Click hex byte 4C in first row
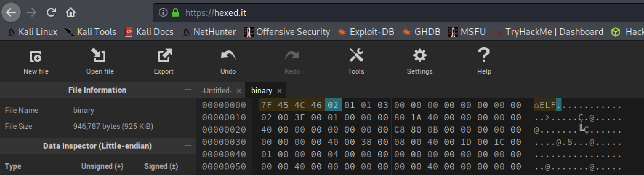The image size is (644, 175). pos(300,105)
